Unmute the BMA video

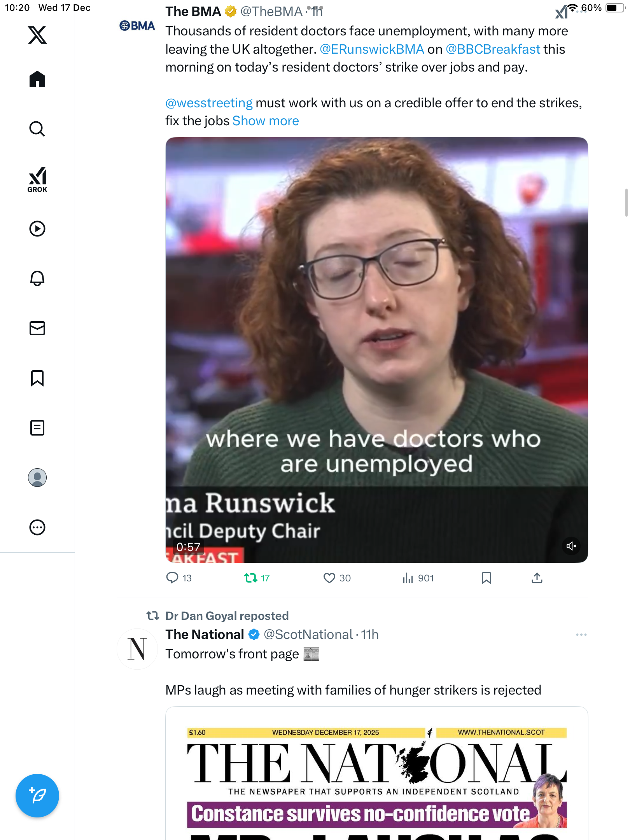click(571, 546)
